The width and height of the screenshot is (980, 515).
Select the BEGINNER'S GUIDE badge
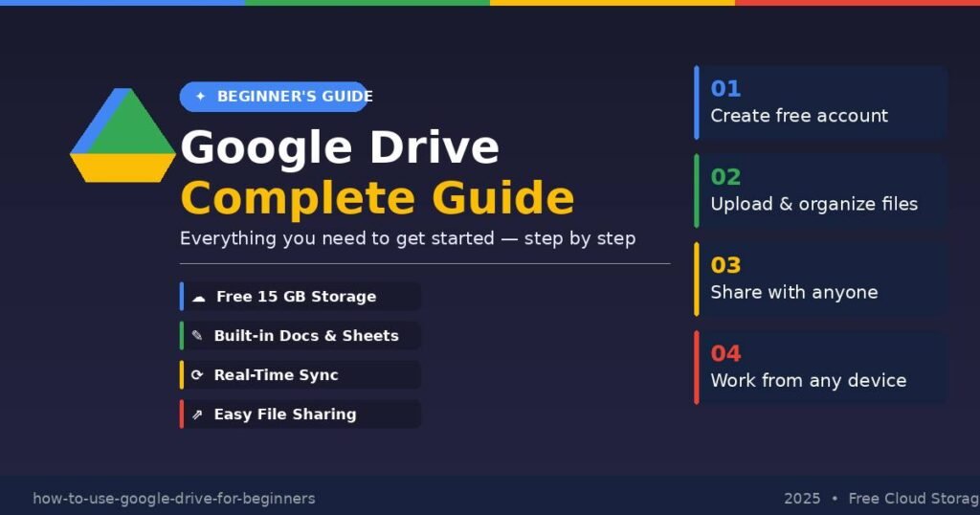[274, 97]
